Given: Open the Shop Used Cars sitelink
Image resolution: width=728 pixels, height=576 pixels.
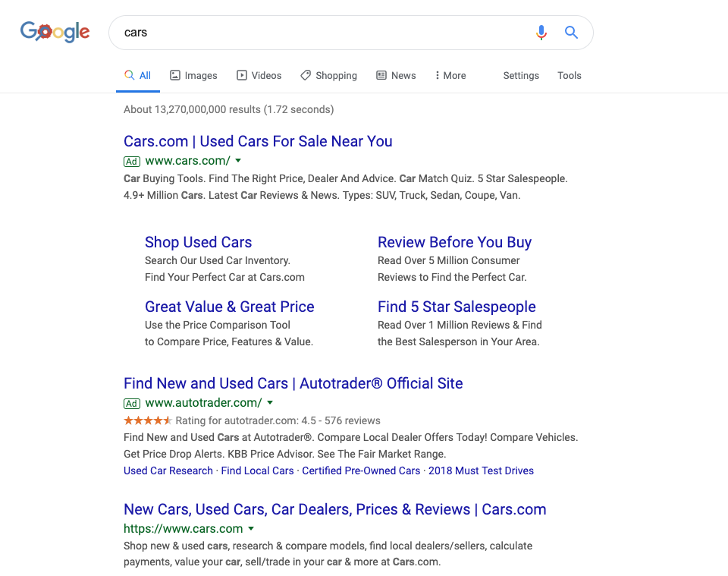Looking at the screenshot, I should [x=198, y=242].
